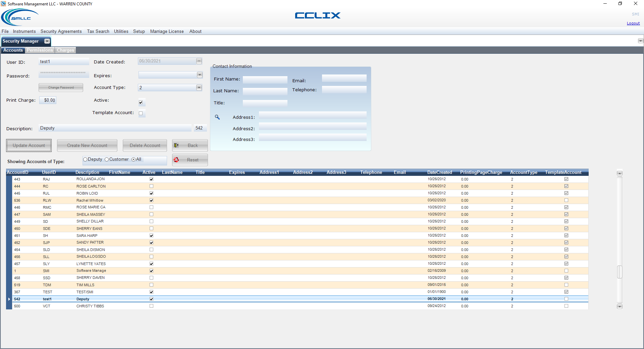This screenshot has width=644, height=349.
Task: Open the Tax Search menu
Action: (98, 31)
